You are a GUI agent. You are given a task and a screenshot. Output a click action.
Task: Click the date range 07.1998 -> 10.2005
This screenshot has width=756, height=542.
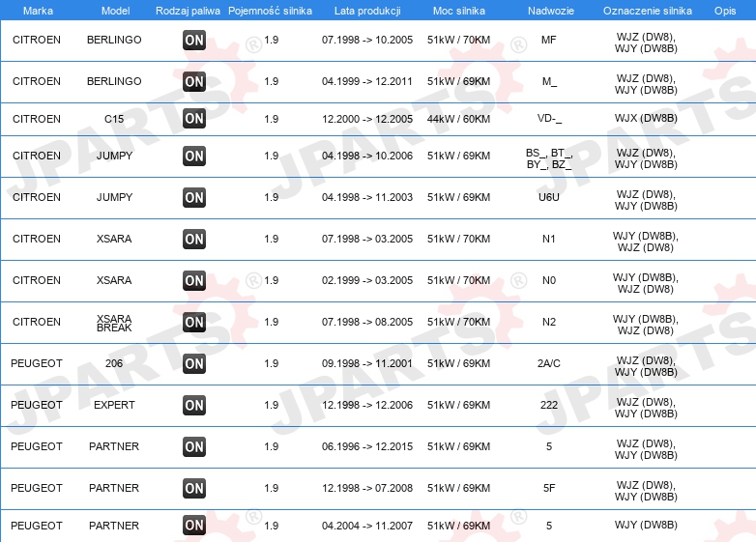(367, 40)
